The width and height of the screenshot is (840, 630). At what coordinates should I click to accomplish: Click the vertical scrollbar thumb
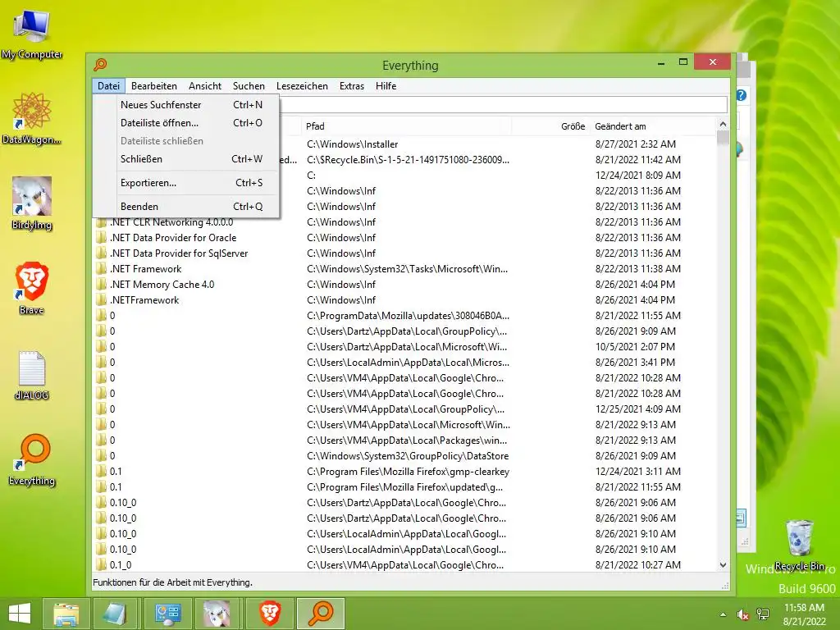(723, 138)
